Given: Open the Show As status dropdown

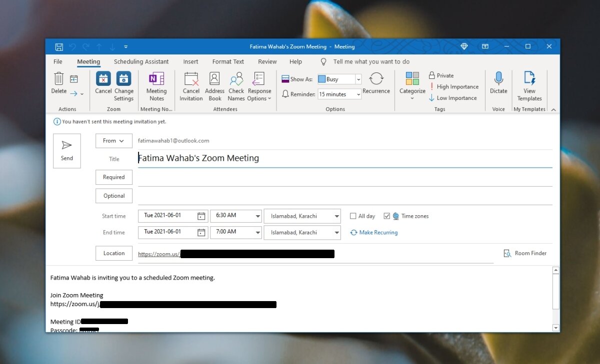Looking at the screenshot, I should pyautogui.click(x=357, y=79).
